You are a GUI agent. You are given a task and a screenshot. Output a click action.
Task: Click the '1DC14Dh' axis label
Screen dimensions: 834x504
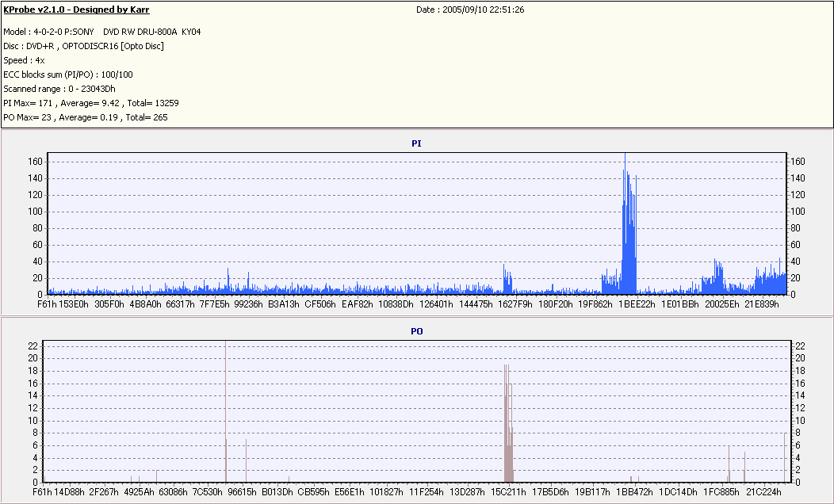pos(678,492)
